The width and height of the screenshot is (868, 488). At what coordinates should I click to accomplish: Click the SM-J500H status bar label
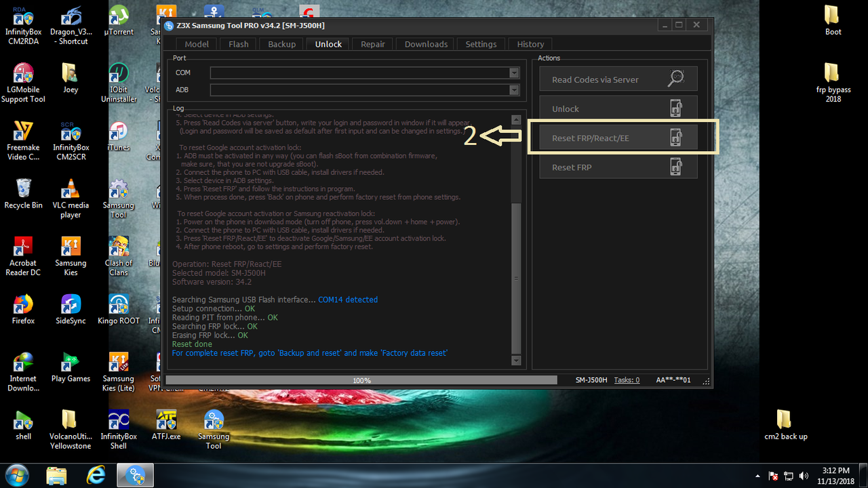(x=591, y=380)
